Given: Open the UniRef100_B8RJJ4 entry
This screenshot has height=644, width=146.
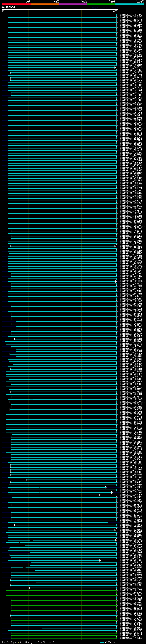Looking at the screenshot, I should (131, 562).
